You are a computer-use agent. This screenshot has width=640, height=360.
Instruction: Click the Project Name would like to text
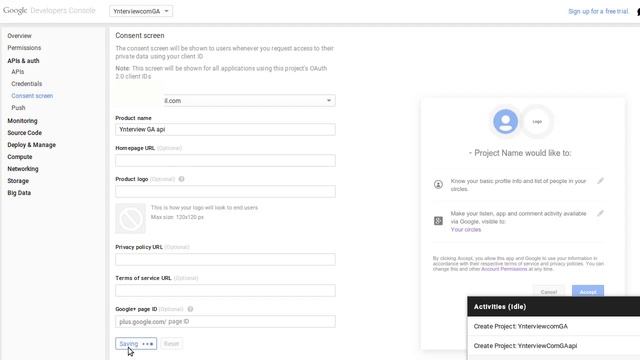(x=520, y=153)
